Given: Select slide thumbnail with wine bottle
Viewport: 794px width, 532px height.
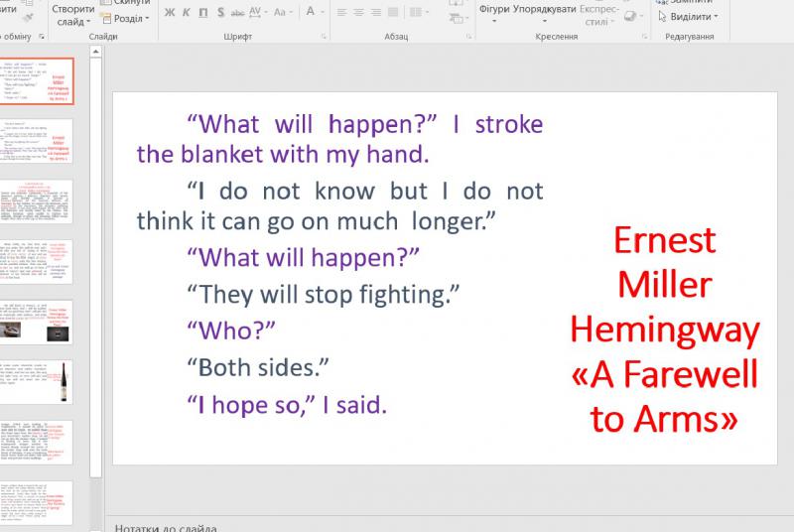Looking at the screenshot, I should coord(36,382).
